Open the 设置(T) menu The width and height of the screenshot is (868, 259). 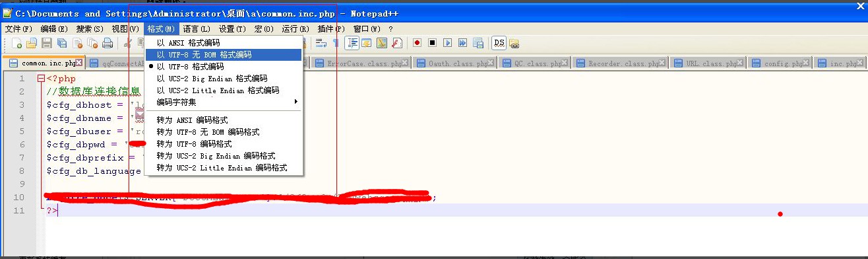(x=232, y=29)
